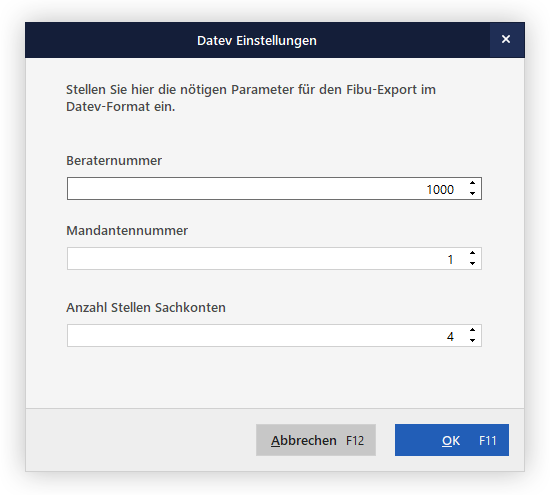Image resolution: width=550 pixels, height=495 pixels.
Task: Click the Anzahl Stellen Sachkonten label
Action: (x=146, y=308)
